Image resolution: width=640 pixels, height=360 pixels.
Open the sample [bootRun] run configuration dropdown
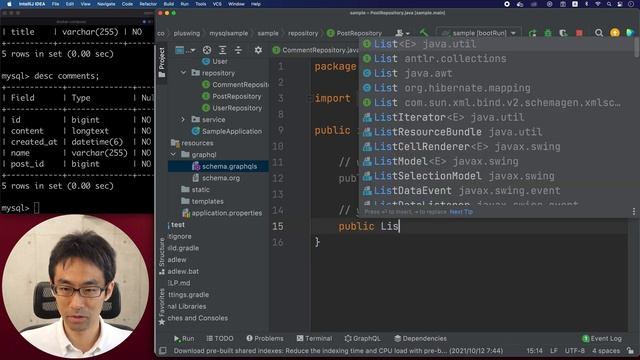pyautogui.click(x=480, y=33)
